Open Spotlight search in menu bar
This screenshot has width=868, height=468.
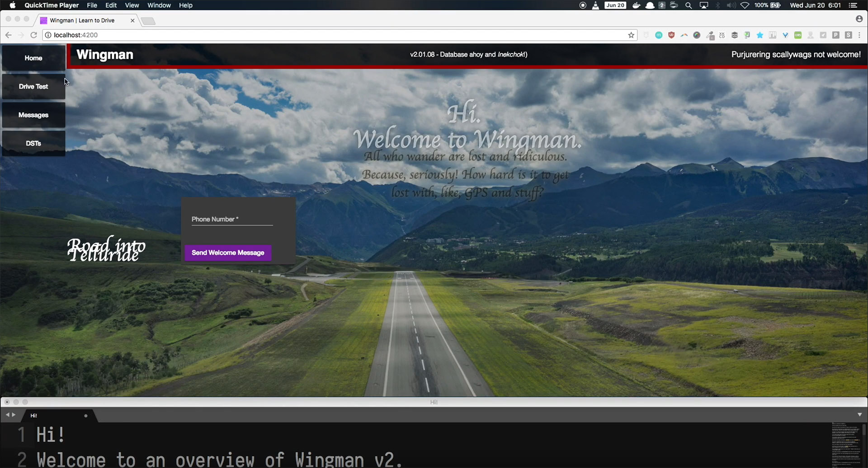click(x=689, y=5)
